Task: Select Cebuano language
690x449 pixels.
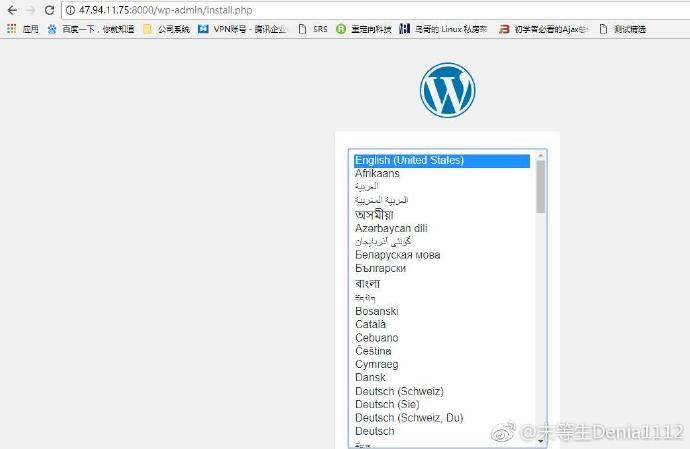Action: (442, 338)
